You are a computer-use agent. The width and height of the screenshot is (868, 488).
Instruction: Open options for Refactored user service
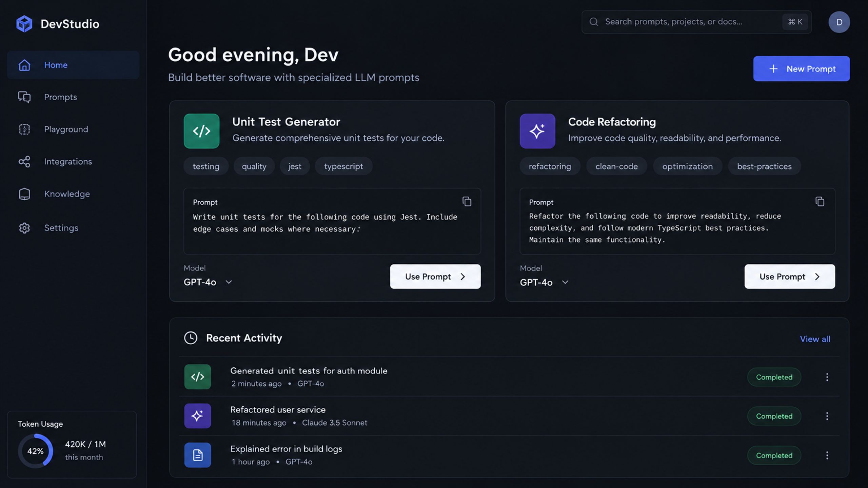827,416
